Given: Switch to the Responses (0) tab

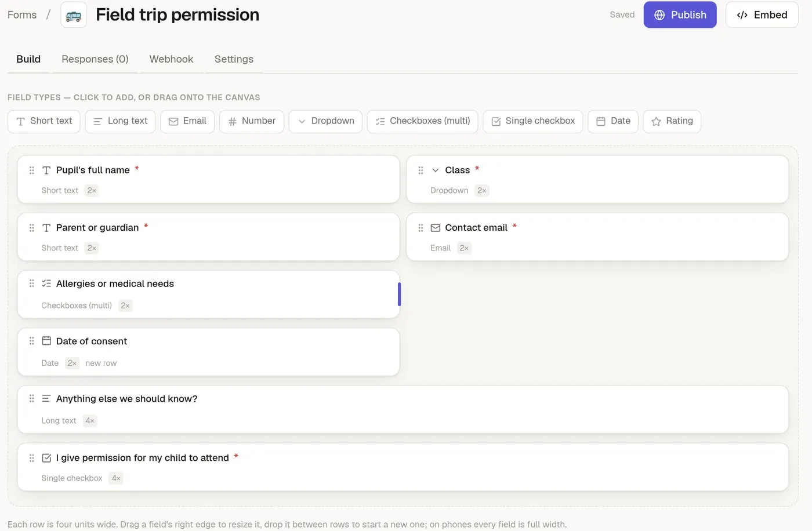Looking at the screenshot, I should [95, 59].
